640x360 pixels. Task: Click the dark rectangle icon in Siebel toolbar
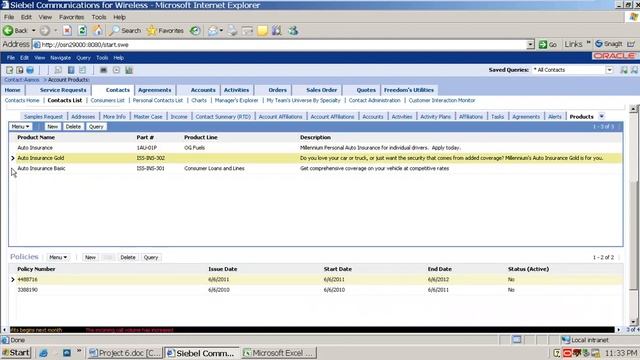pos(104,70)
